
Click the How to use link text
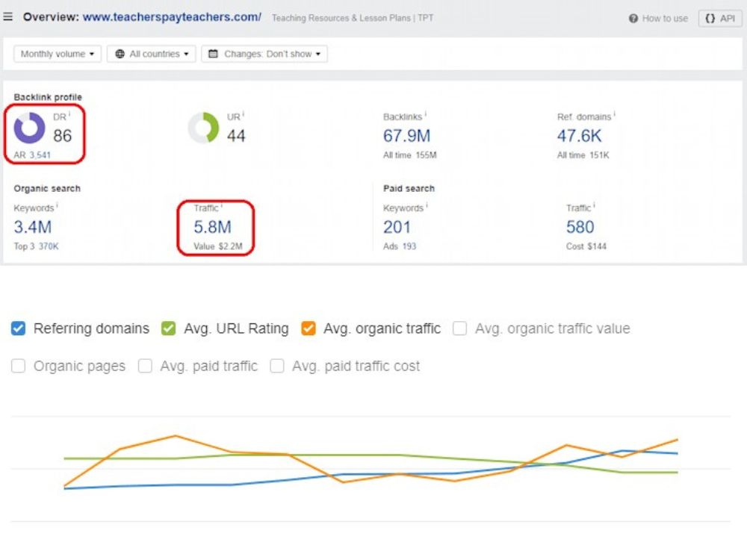click(x=665, y=19)
